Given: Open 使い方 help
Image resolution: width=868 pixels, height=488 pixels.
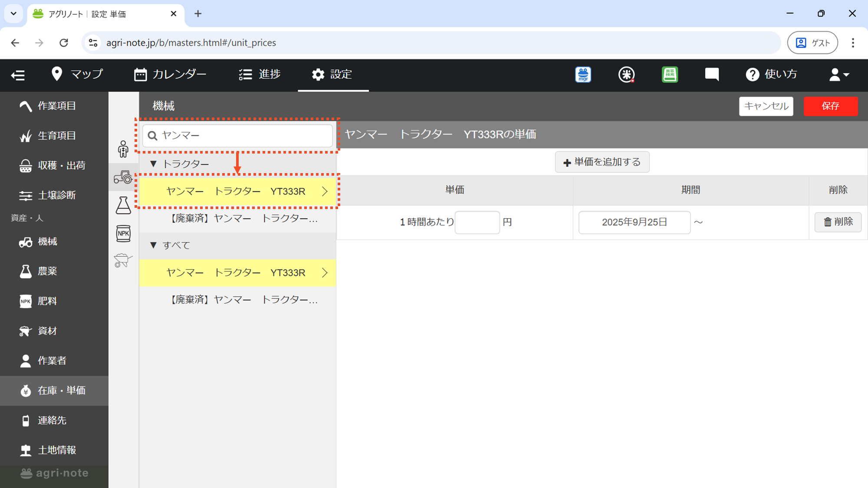Looking at the screenshot, I should point(771,74).
